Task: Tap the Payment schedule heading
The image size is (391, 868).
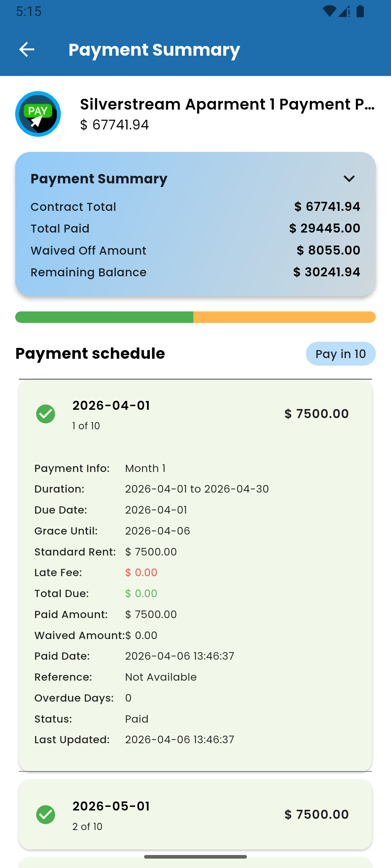Action: point(90,353)
